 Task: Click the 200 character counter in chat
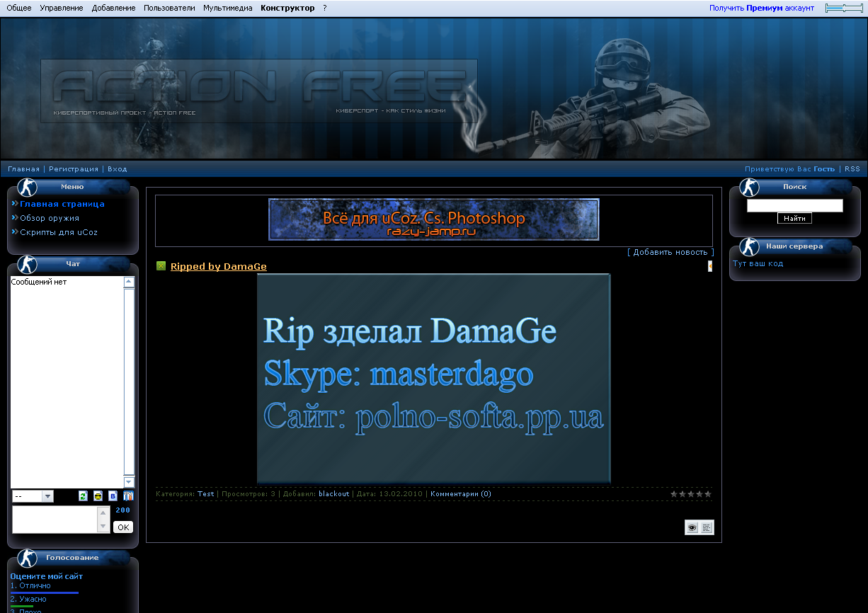coord(123,510)
